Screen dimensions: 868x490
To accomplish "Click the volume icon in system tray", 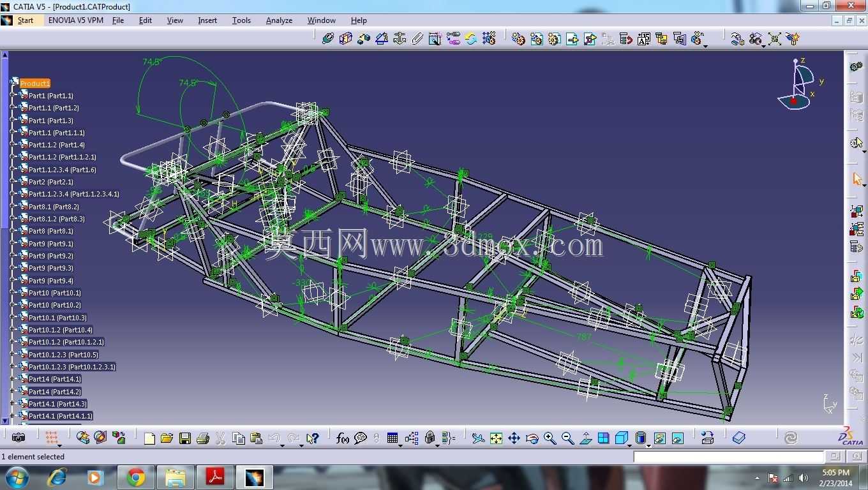I will [804, 478].
